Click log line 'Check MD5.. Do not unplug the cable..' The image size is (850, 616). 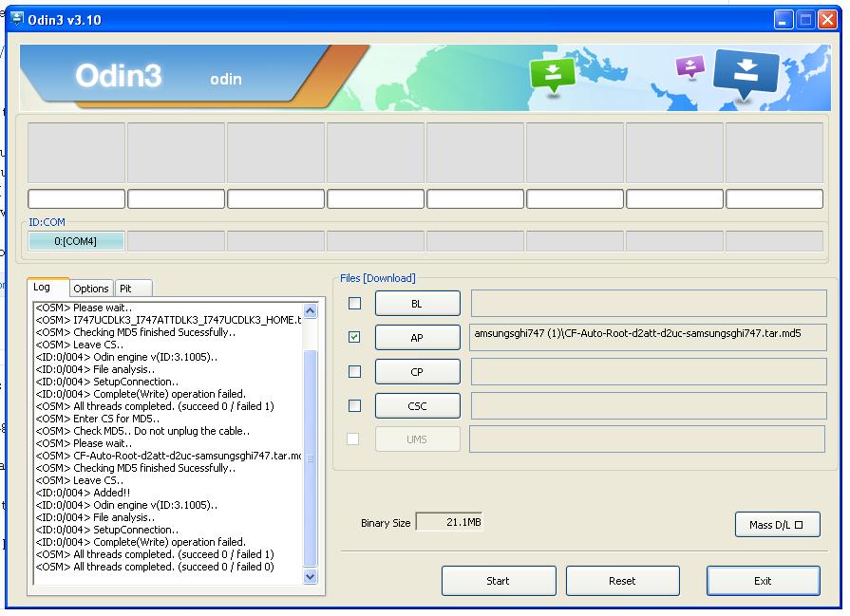pos(142,431)
